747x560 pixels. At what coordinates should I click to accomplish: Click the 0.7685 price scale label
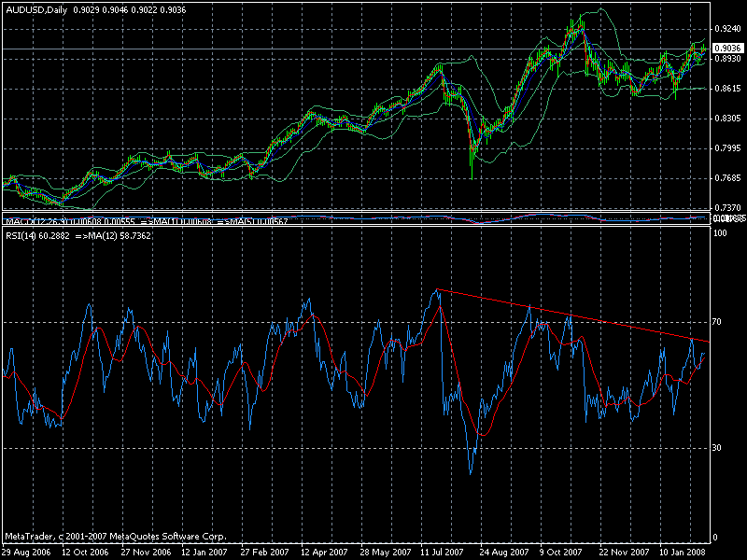click(728, 178)
